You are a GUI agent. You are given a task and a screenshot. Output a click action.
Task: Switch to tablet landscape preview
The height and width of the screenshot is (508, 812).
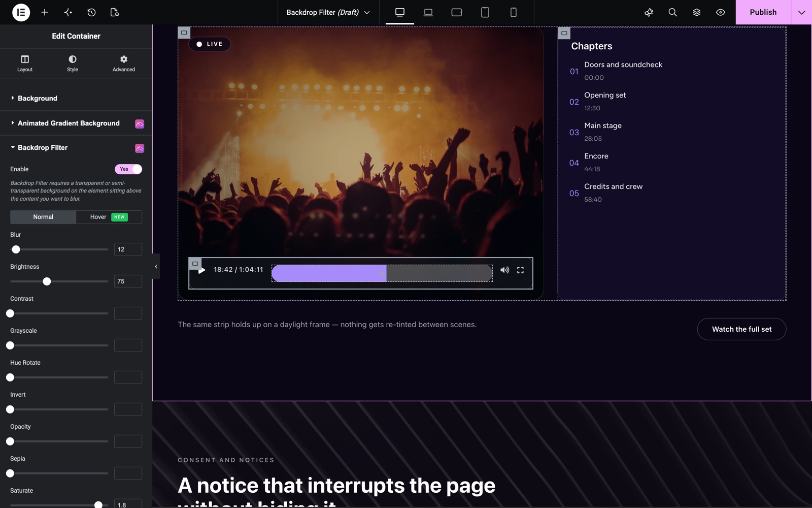(457, 12)
